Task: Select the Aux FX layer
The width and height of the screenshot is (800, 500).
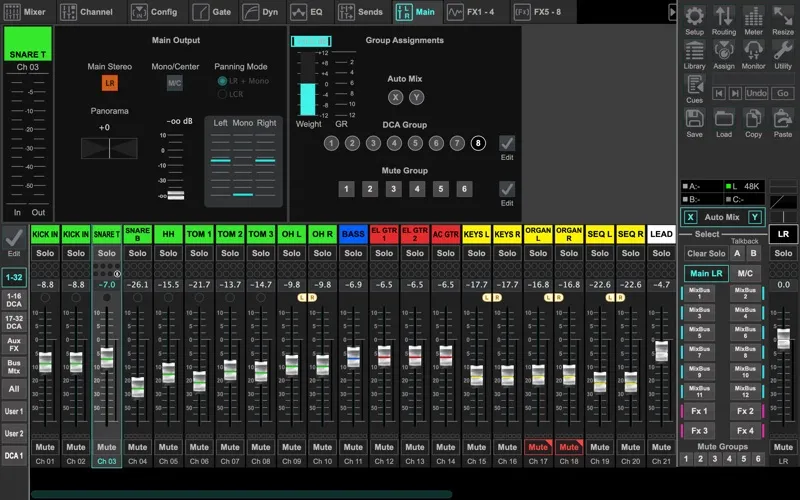Action: tap(14, 345)
